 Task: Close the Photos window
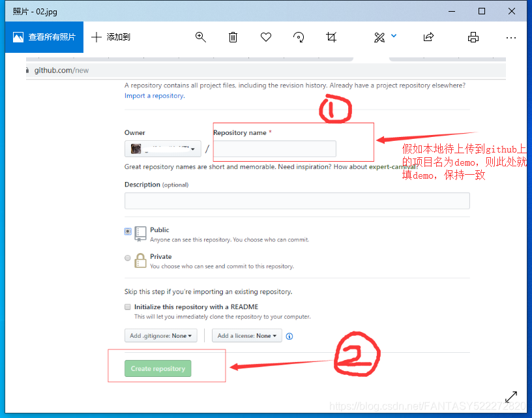512,11
